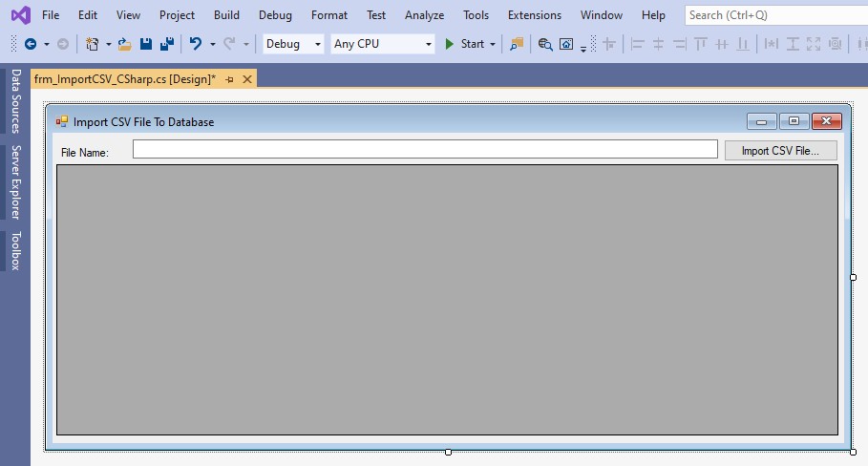
Task: Click the Align Middles layout icon
Action: (x=721, y=44)
